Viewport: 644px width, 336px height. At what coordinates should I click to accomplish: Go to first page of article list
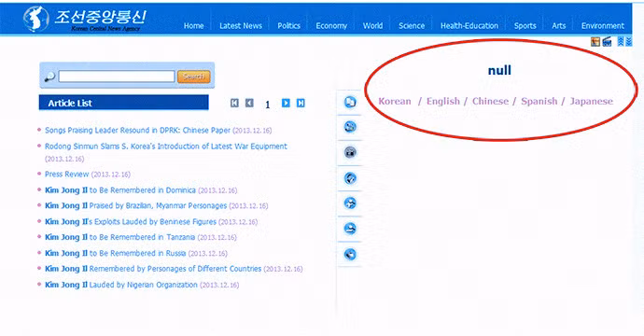pos(234,103)
